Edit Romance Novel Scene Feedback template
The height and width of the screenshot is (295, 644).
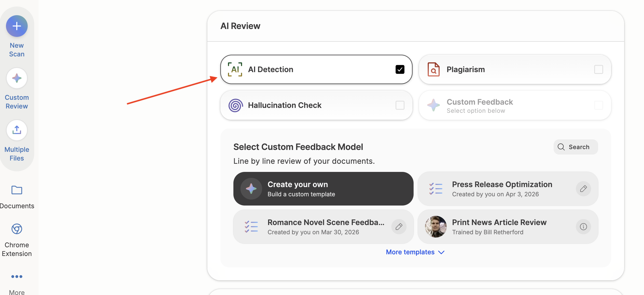[399, 227]
